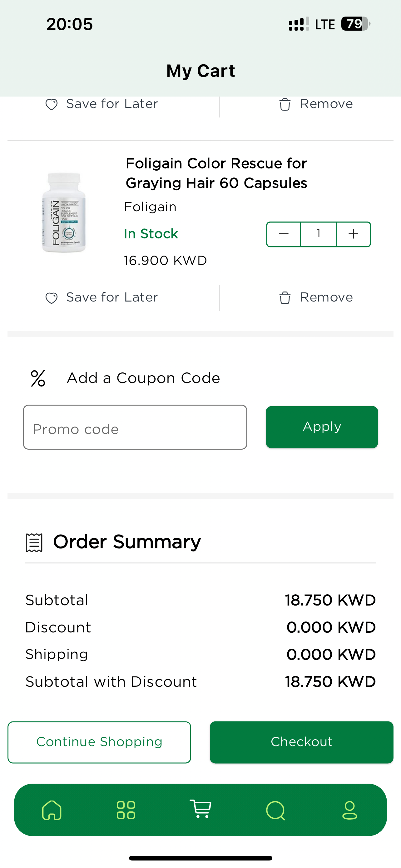This screenshot has width=401, height=868.
Task: Tap the percent coupon icon
Action: coord(38,378)
